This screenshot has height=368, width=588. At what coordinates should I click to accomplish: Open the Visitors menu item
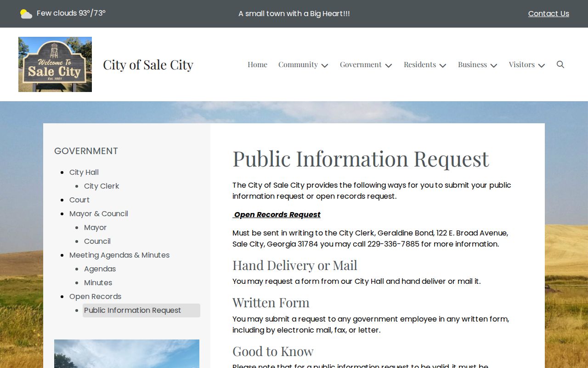(x=521, y=64)
